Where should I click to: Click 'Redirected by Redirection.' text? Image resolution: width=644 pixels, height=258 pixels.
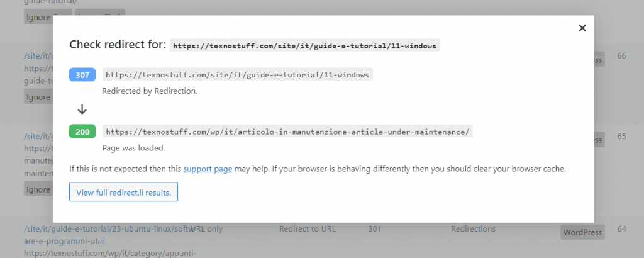click(150, 91)
